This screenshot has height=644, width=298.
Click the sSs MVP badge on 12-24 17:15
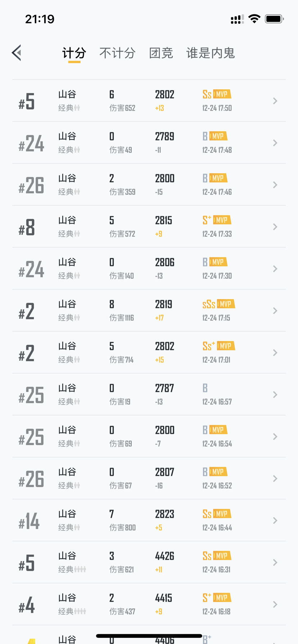(x=218, y=304)
